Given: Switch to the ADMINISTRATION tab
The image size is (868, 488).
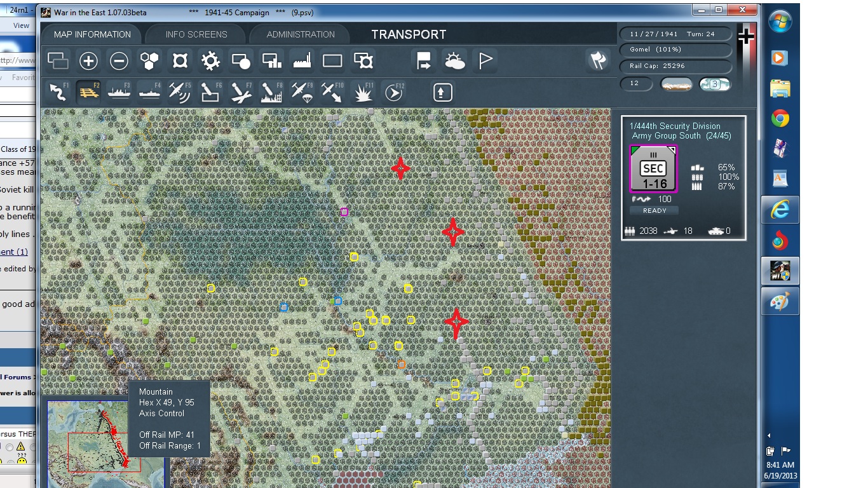Looking at the screenshot, I should (301, 34).
